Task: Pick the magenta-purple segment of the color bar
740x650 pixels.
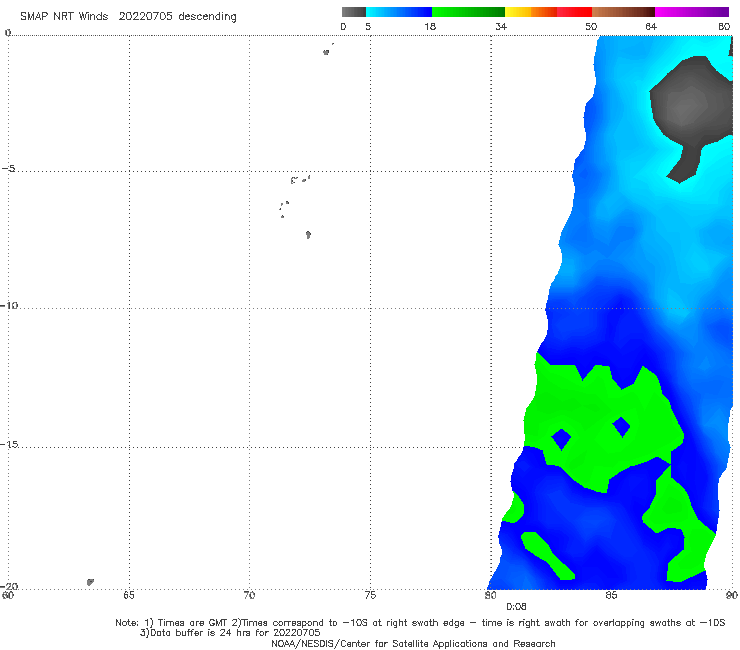Action: point(692,12)
